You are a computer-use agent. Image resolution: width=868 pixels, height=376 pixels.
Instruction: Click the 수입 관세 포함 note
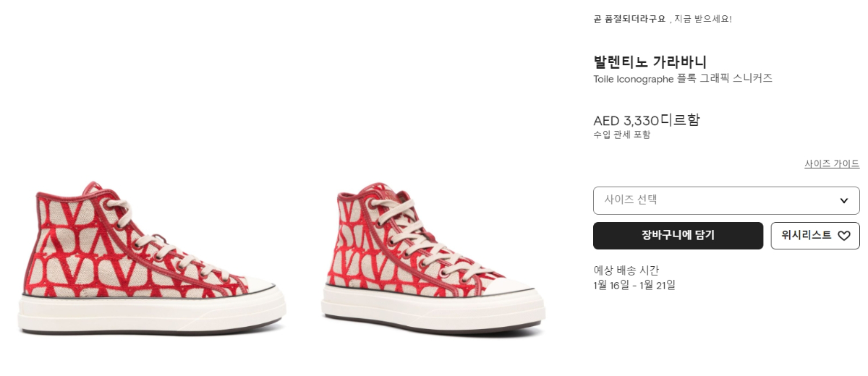(621, 134)
